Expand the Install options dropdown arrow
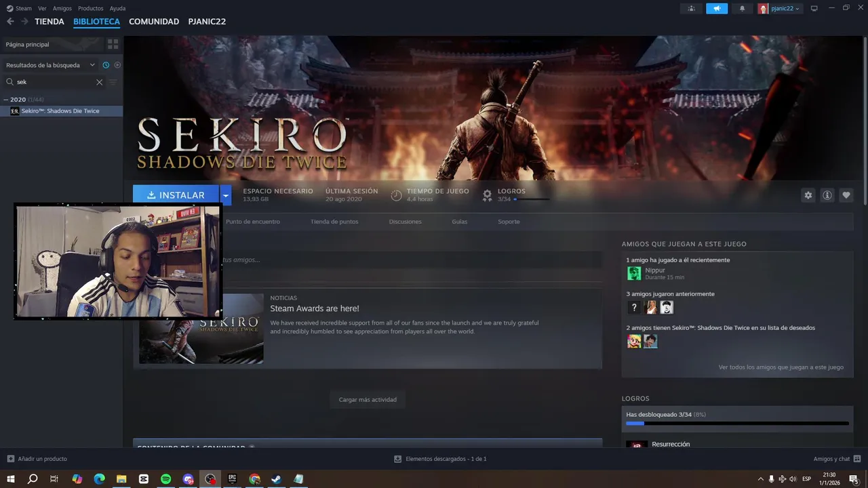The height and width of the screenshot is (488, 868). pyautogui.click(x=226, y=195)
